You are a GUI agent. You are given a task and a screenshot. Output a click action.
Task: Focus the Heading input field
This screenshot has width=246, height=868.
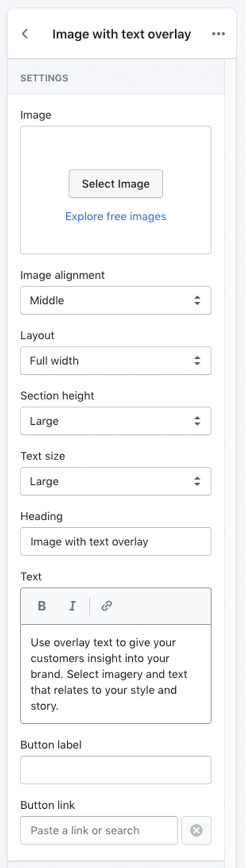tap(116, 541)
